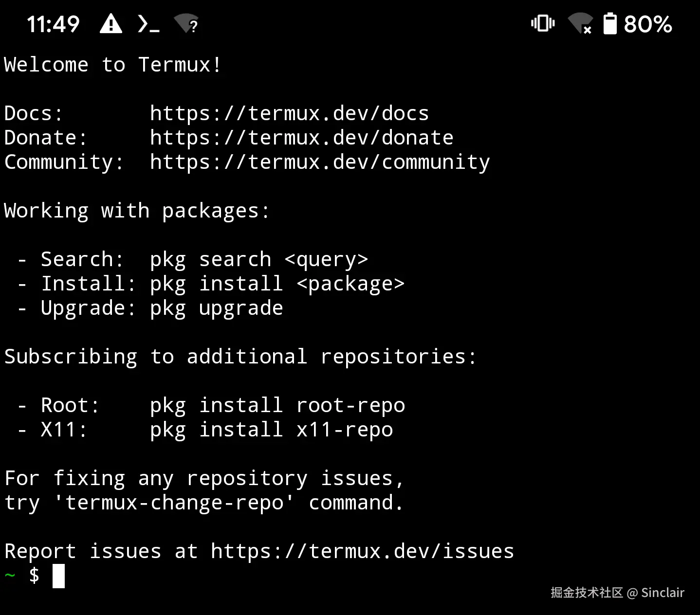The image size is (700, 615).
Task: Tap the warning triangle status icon
Action: click(x=111, y=24)
